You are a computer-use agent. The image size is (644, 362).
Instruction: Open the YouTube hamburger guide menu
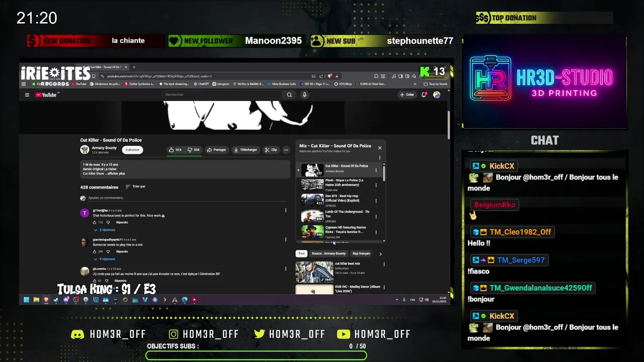tap(27, 95)
